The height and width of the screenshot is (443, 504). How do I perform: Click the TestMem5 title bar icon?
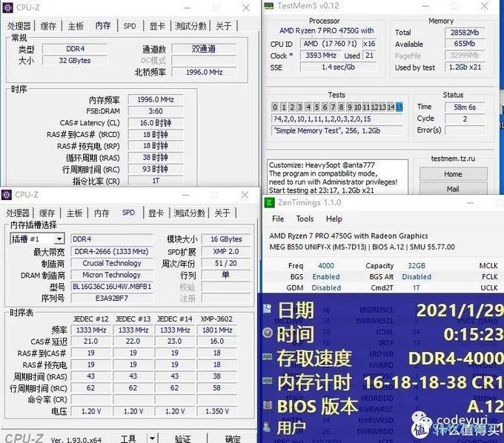[x=269, y=6]
